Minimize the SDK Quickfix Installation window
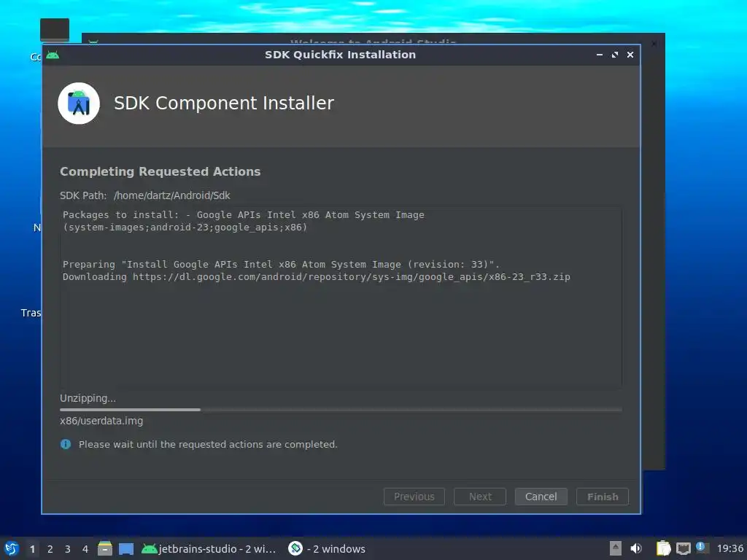Screen dimensions: 747x560 click(x=600, y=55)
